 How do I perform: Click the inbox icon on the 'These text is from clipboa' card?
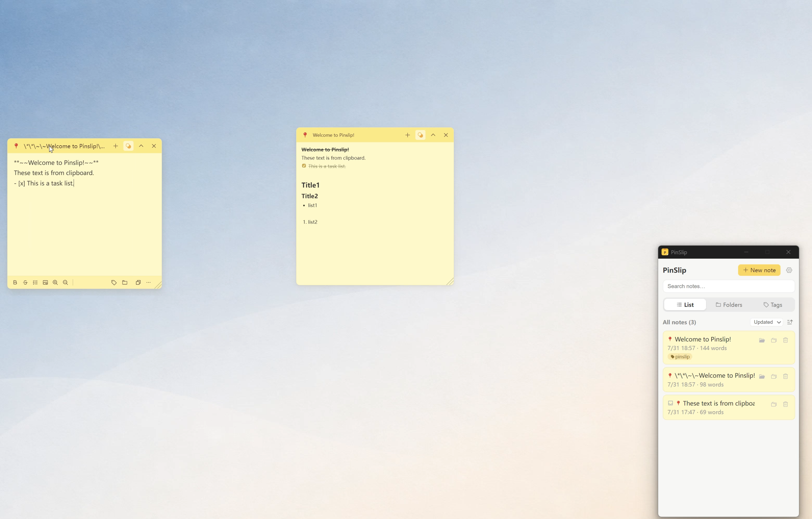670,403
